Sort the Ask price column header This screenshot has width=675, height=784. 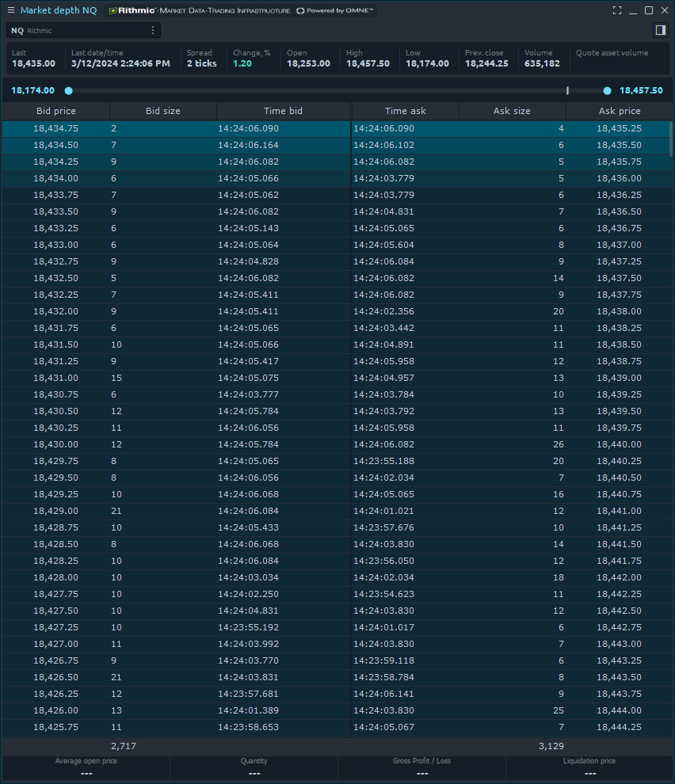[x=619, y=111]
